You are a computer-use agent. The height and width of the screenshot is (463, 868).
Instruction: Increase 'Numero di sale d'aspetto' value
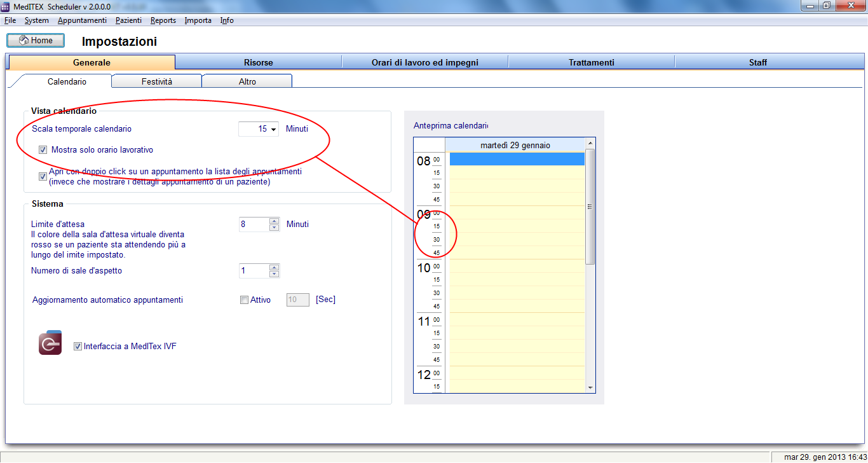275,268
